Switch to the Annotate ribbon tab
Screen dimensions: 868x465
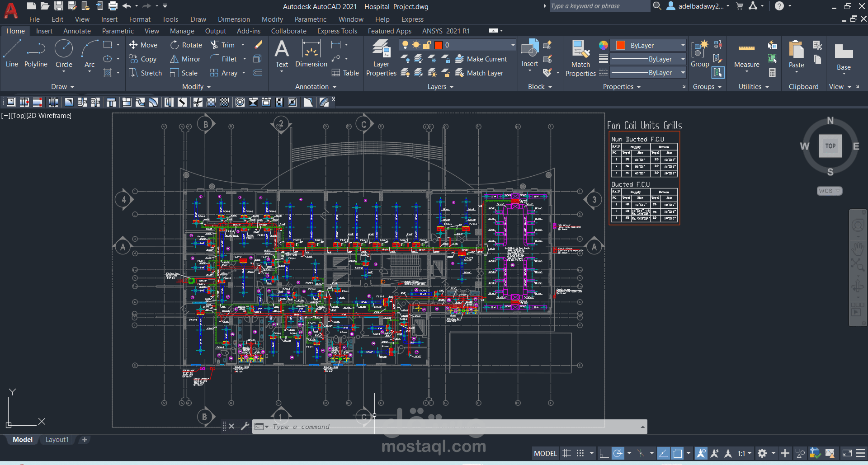point(77,31)
